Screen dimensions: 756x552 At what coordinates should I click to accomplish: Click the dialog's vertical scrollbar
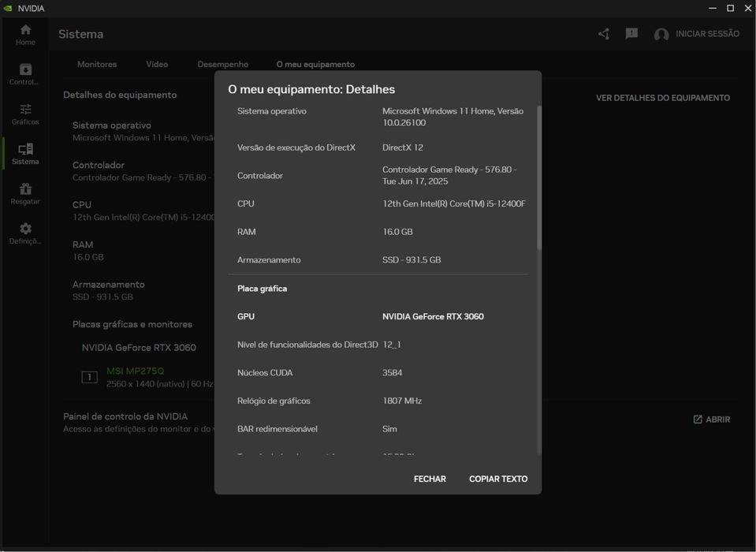coord(539,178)
